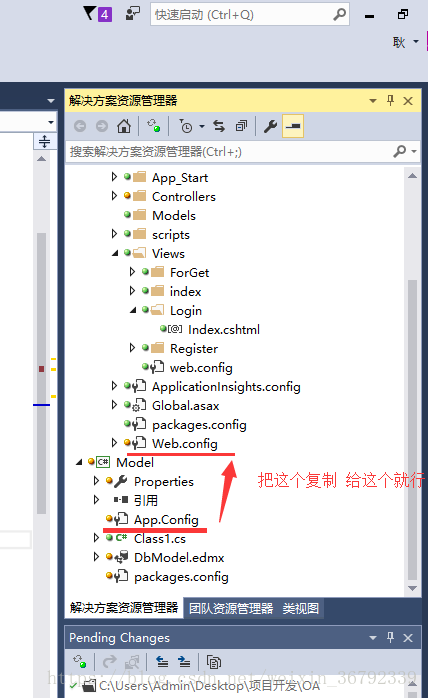
Task: Toggle the Preview Selected Items button
Action: click(x=293, y=126)
